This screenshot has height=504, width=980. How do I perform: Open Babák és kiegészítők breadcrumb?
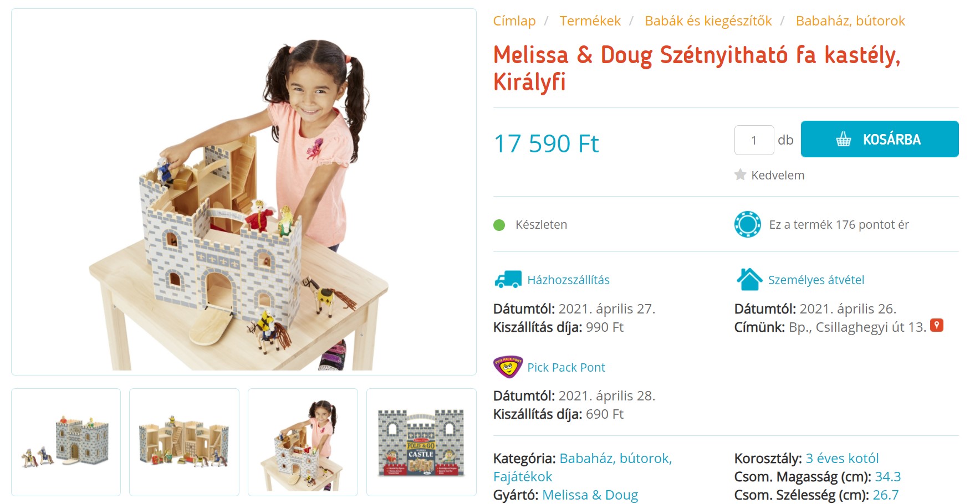click(708, 21)
